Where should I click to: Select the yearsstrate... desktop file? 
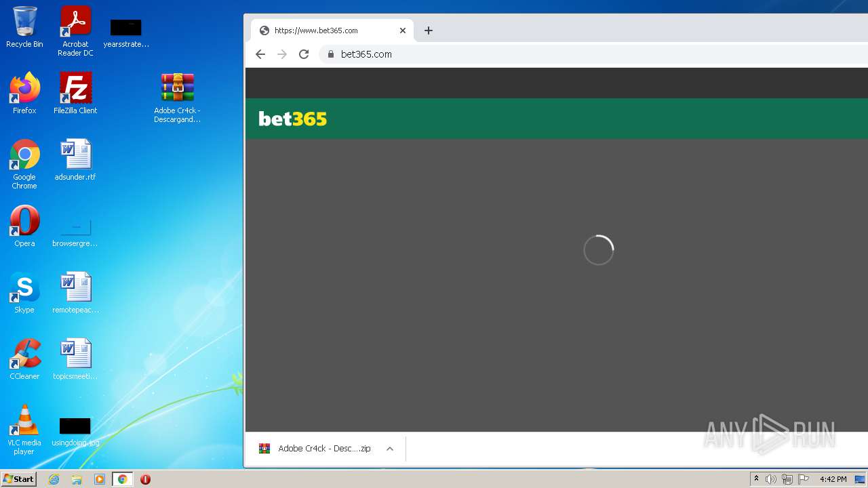click(x=126, y=33)
